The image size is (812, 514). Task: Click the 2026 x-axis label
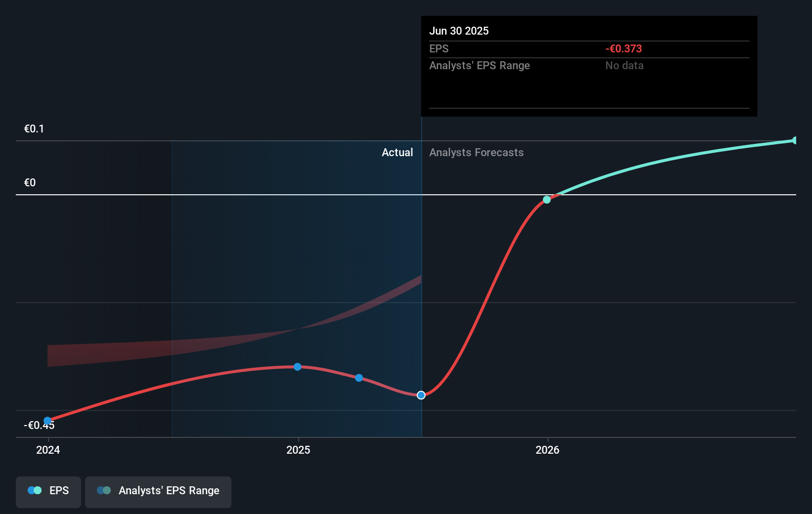pos(547,450)
